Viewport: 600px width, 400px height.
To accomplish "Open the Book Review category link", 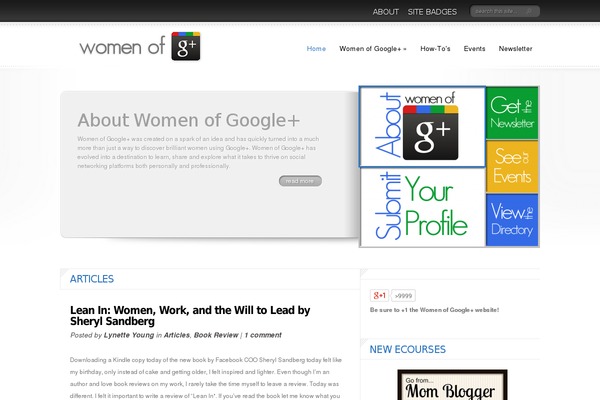I will point(216,335).
